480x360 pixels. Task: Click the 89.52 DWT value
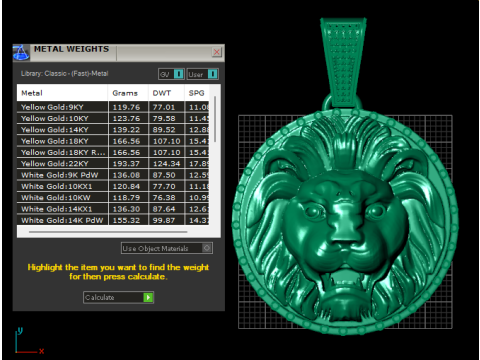tap(164, 130)
